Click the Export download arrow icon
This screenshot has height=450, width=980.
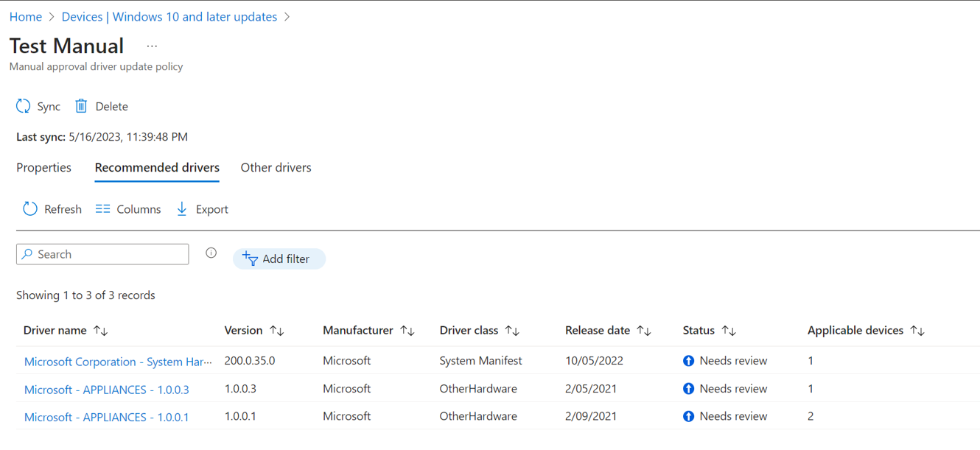coord(182,209)
